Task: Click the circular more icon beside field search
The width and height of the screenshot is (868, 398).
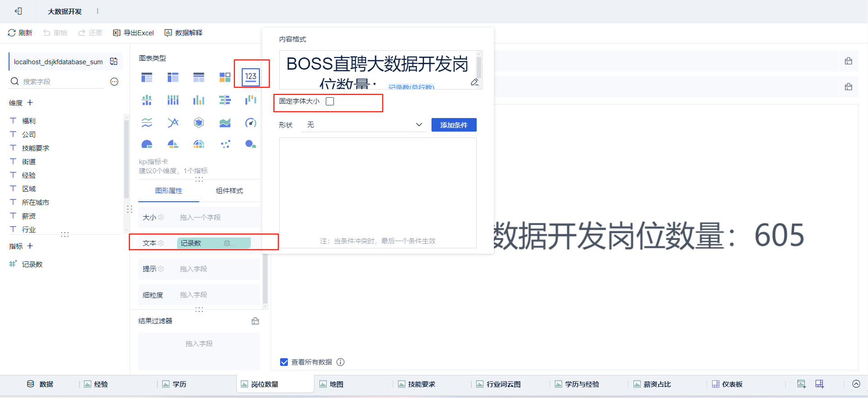Action: tap(114, 81)
